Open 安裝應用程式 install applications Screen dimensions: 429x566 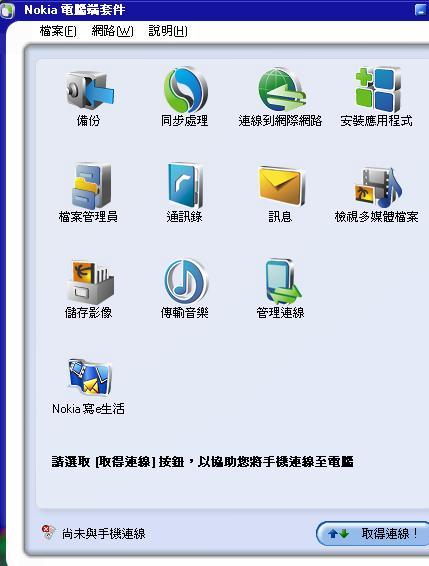(377, 90)
